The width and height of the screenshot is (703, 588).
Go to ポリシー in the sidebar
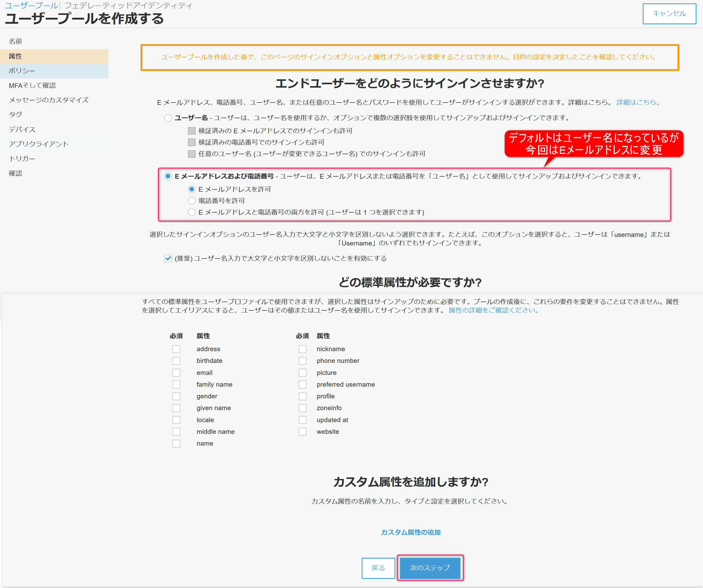coord(22,71)
